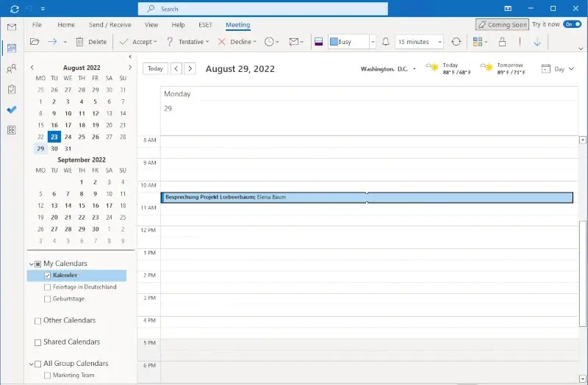The width and height of the screenshot is (588, 385).
Task: Enable the Feiertage in Deutschland calendar
Action: [47, 287]
